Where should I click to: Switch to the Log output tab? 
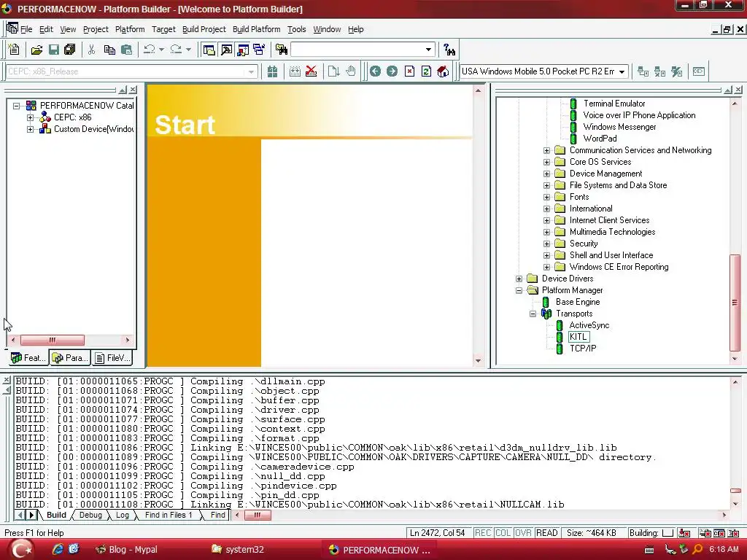pos(123,515)
